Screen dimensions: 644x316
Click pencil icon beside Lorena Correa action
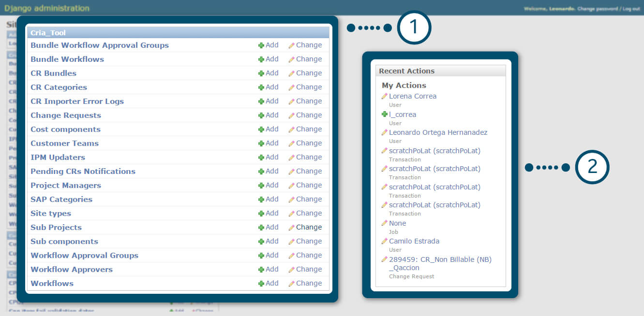[x=384, y=96]
